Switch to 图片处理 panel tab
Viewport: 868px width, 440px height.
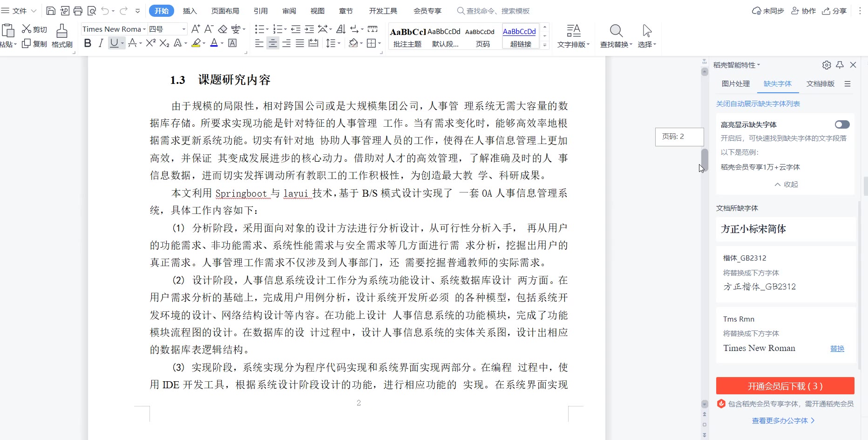735,84
